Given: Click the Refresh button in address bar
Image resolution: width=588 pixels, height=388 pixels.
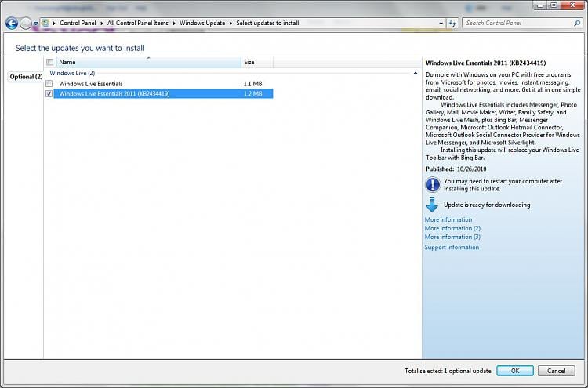Looking at the screenshot, I should [452, 24].
